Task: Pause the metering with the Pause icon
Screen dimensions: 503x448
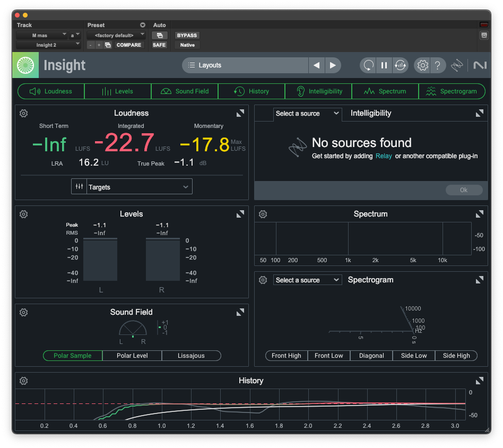Action: tap(384, 65)
